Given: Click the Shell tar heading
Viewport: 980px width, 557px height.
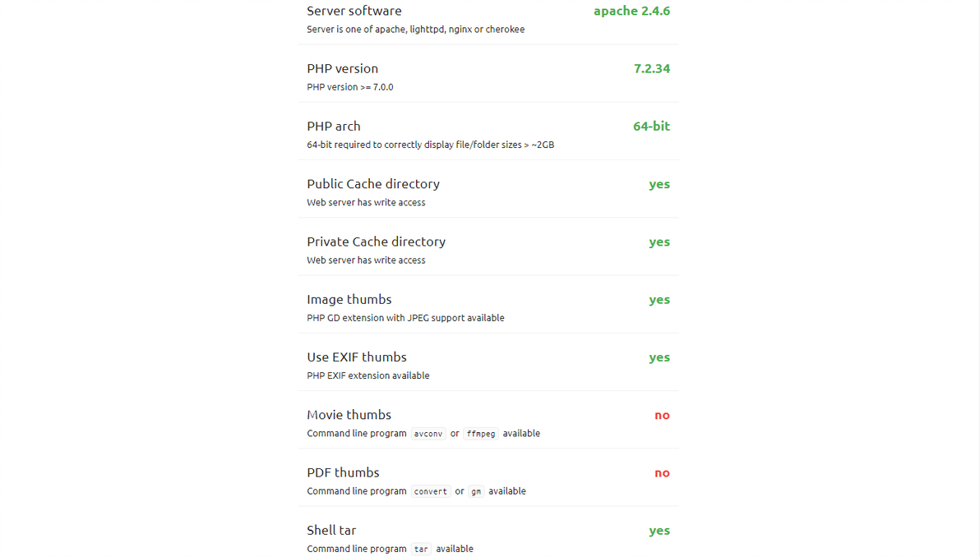Looking at the screenshot, I should 331,530.
